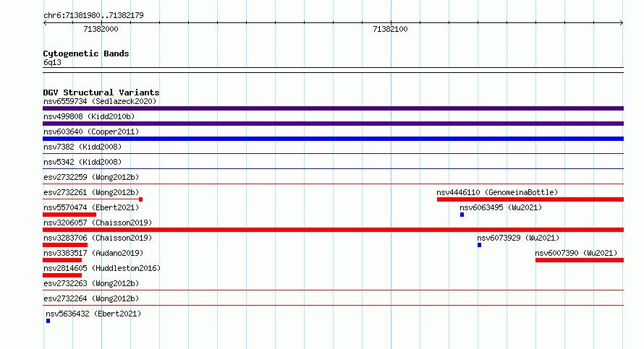Open esv2732264 (Wong2012b) label
Screen dimensions: 644x349
coord(91,298)
